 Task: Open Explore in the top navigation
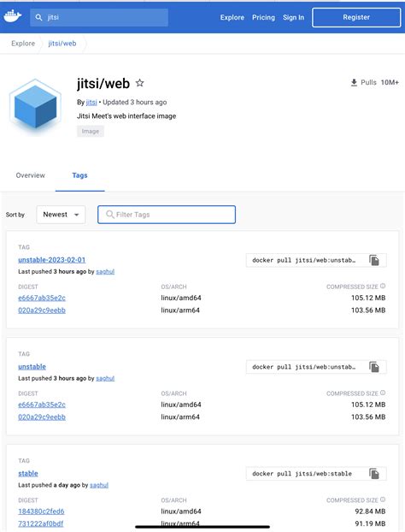point(232,17)
